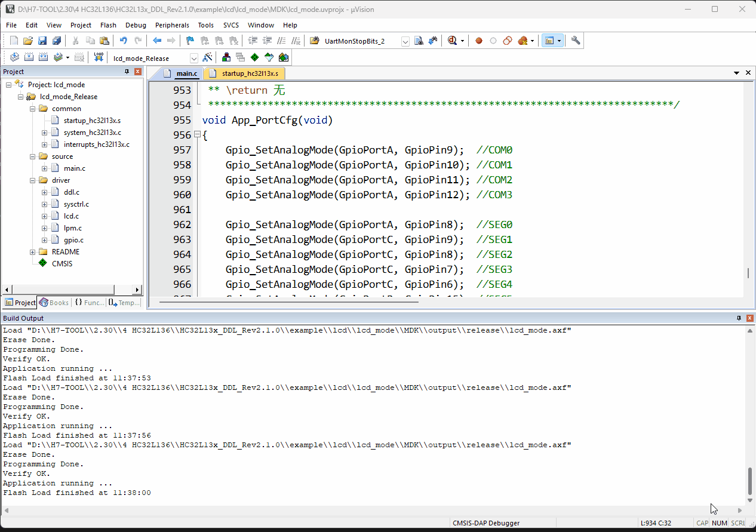Click the Save All icon

coord(57,41)
